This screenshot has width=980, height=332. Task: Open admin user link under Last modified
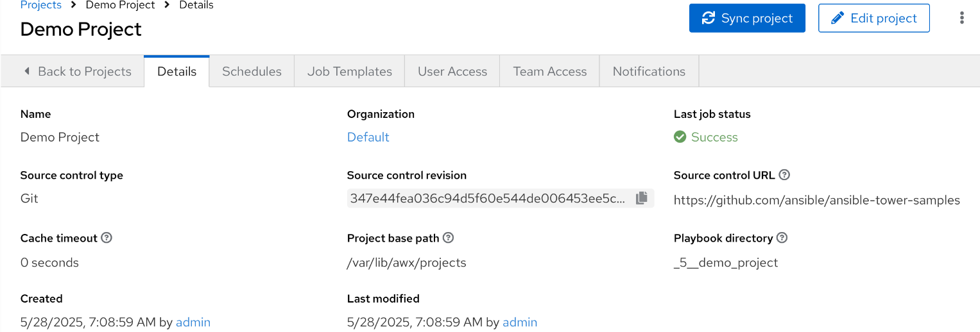(520, 322)
